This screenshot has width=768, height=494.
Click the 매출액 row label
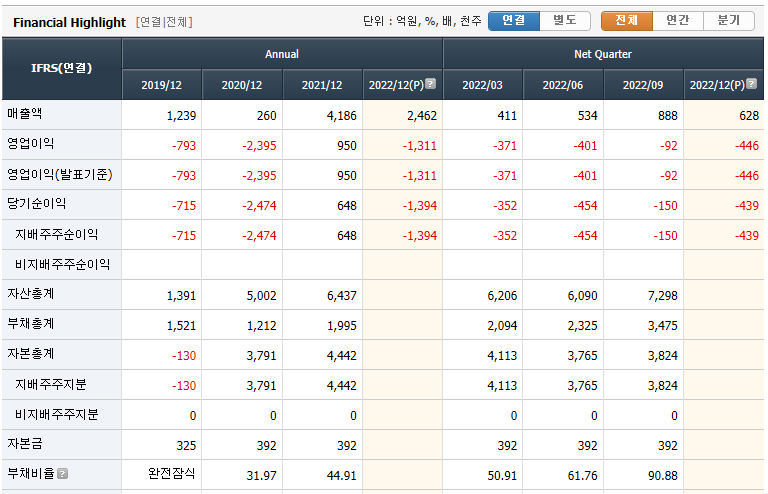pyautogui.click(x=24, y=114)
